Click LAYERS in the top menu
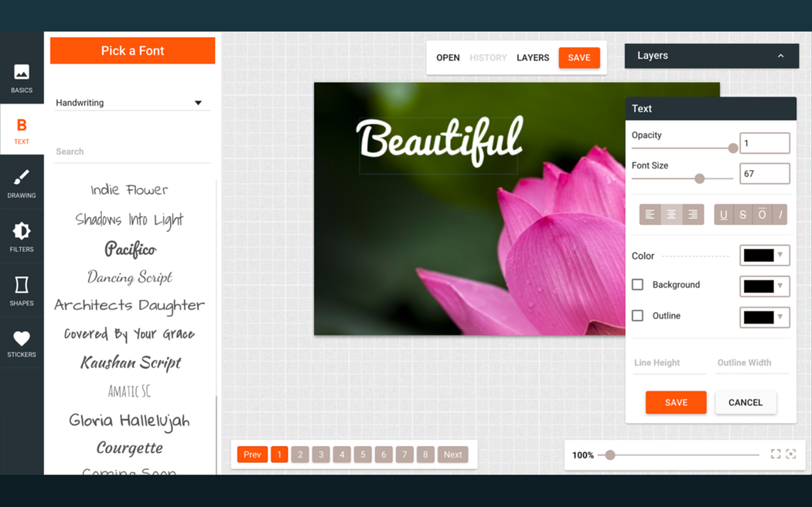 (x=533, y=58)
